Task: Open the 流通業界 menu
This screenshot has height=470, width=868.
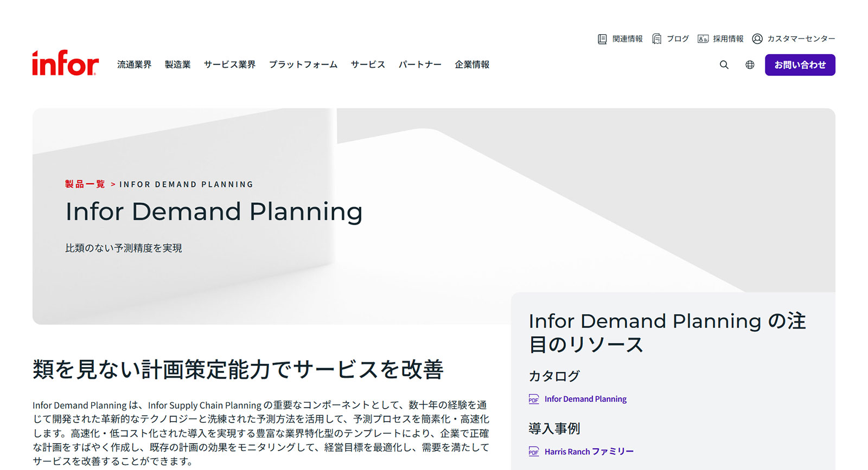Action: (134, 65)
